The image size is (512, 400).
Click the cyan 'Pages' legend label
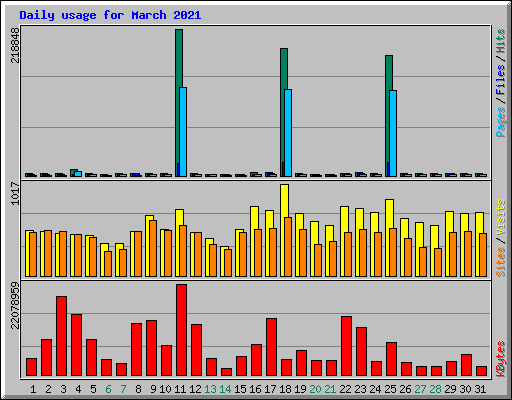[501, 122]
